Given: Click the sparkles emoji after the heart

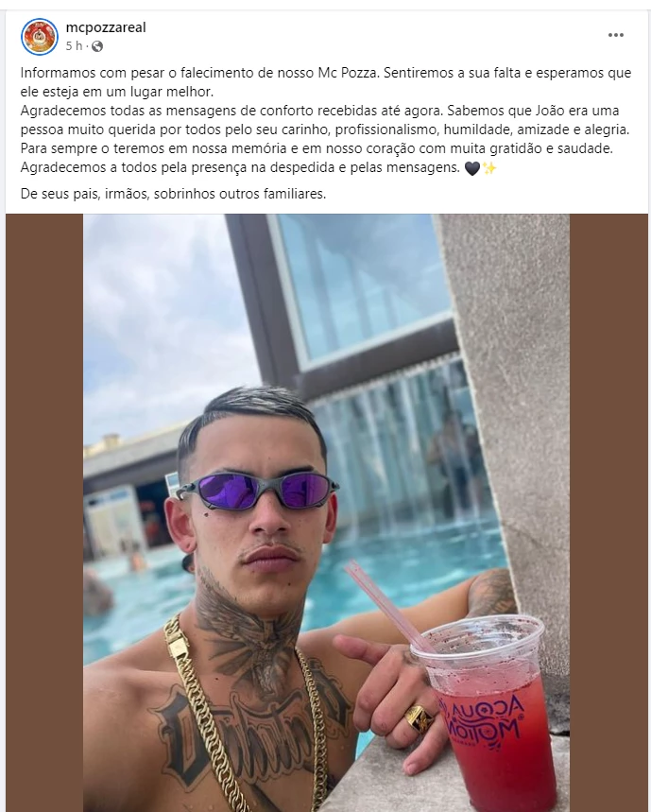Looking at the screenshot, I should (489, 168).
